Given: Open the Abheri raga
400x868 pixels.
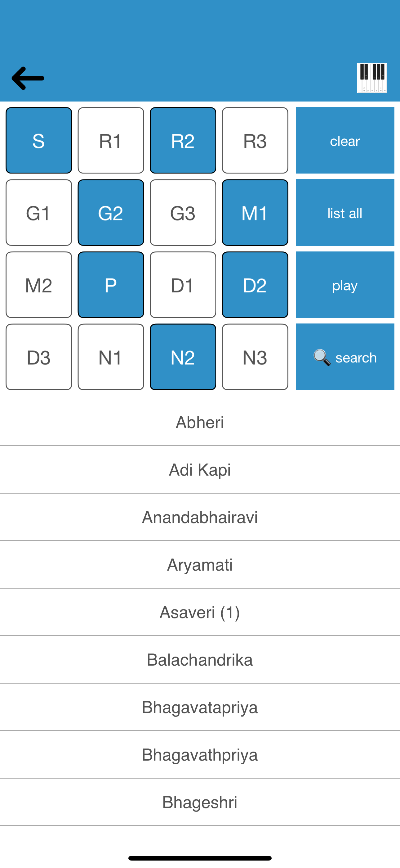Looking at the screenshot, I should pyautogui.click(x=200, y=422).
